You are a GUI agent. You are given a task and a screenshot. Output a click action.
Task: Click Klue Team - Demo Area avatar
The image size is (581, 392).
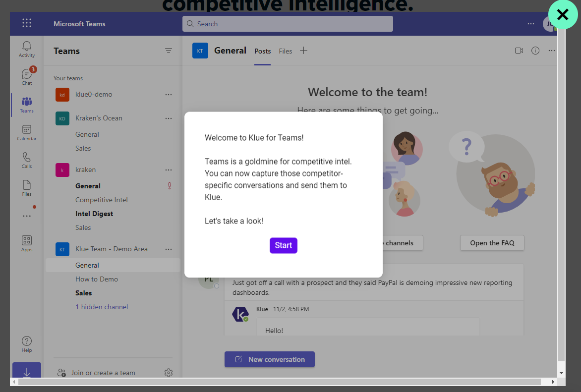pos(62,249)
